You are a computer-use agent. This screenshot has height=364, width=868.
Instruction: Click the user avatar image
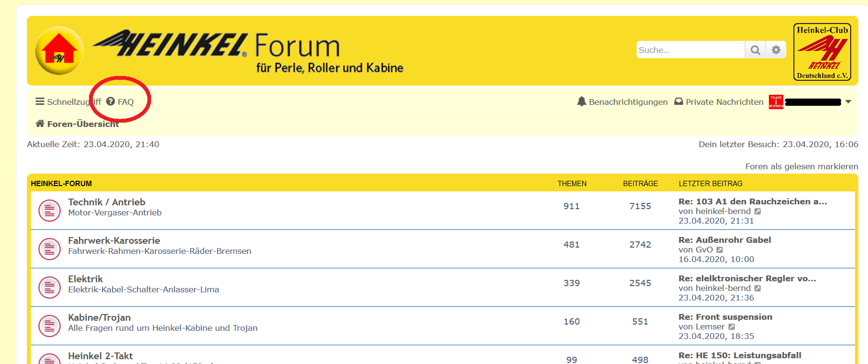click(x=776, y=102)
